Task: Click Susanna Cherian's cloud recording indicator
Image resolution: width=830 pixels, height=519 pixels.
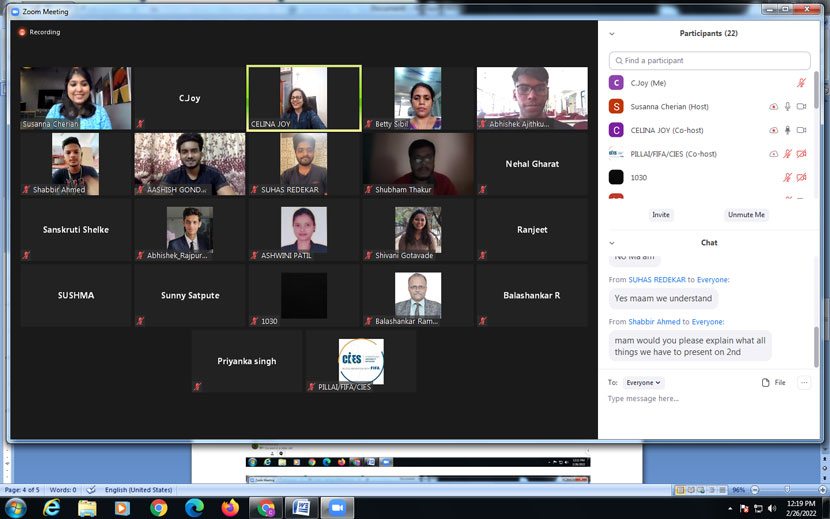Action: tap(773, 107)
